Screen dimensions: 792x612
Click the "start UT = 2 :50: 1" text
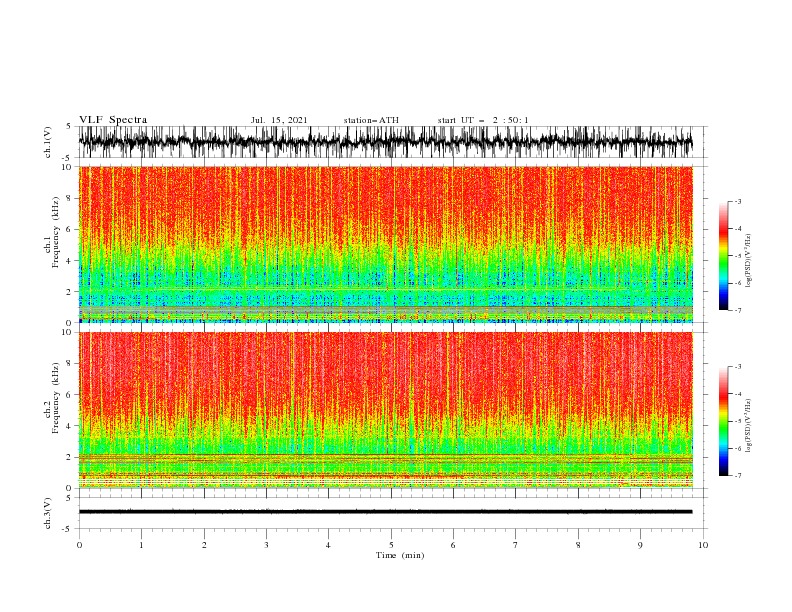click(x=483, y=120)
